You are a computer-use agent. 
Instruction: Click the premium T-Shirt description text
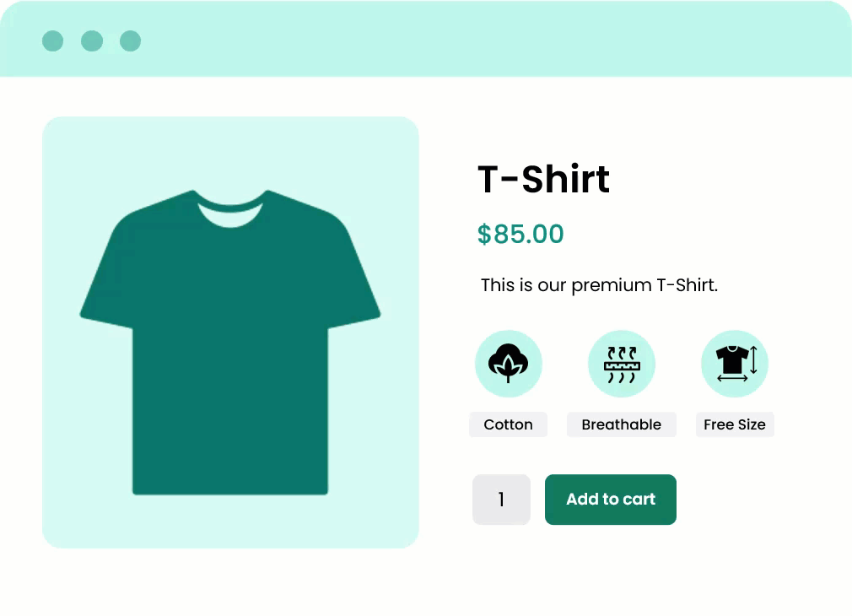point(599,285)
